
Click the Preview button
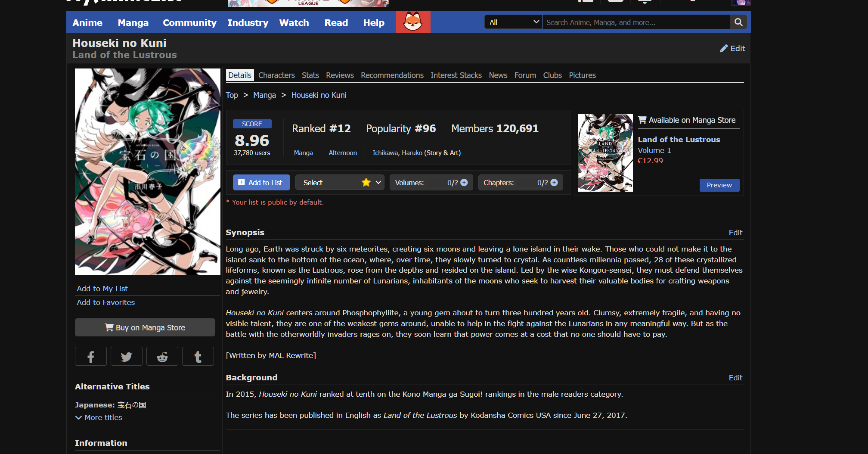coord(719,185)
